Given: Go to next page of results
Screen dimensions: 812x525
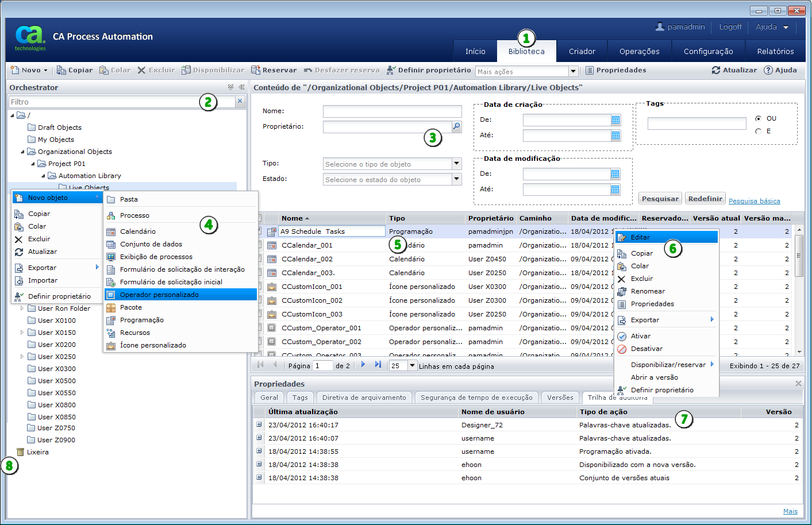Looking at the screenshot, I should click(363, 365).
